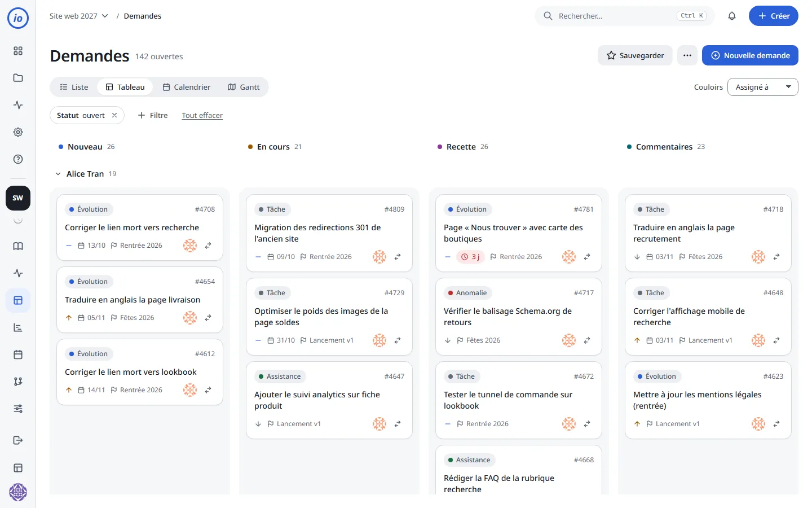812x508 pixels.
Task: Click the Créer button
Action: 774,16
